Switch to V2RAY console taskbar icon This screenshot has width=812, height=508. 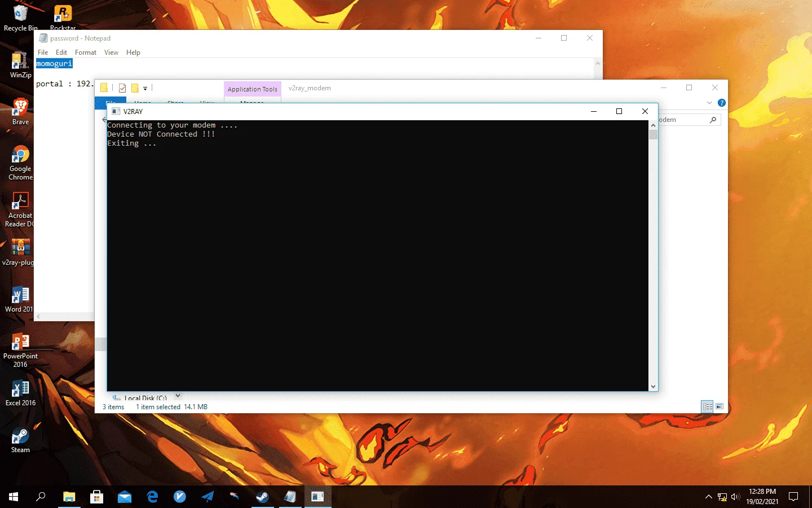pyautogui.click(x=318, y=497)
